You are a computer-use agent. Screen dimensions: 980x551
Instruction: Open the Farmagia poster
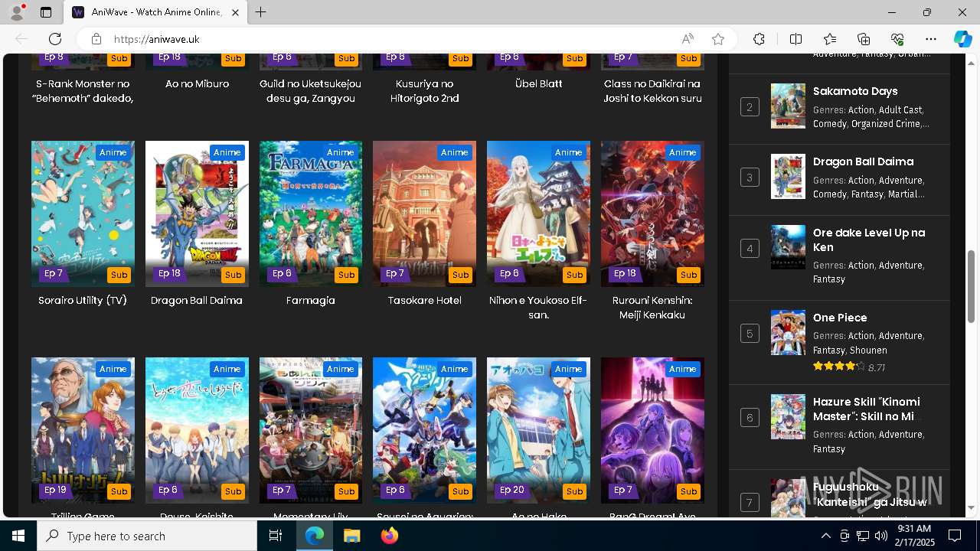[x=311, y=214]
